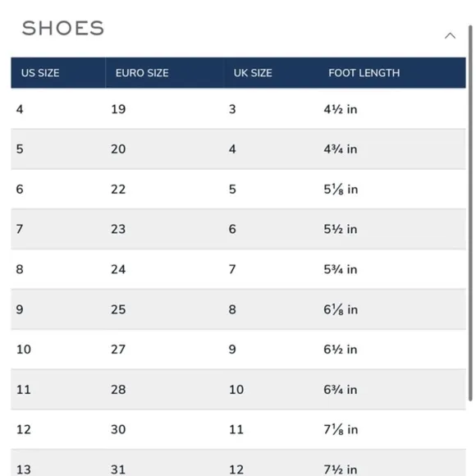
Task: Click Euro size 23 cell
Action: (x=118, y=229)
